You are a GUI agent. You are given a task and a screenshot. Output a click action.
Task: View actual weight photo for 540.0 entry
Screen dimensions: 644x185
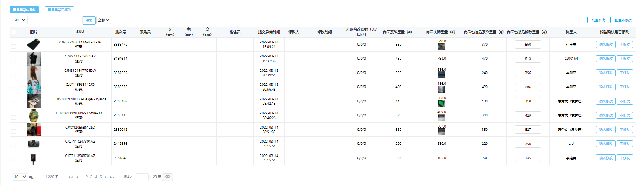pyautogui.click(x=441, y=47)
